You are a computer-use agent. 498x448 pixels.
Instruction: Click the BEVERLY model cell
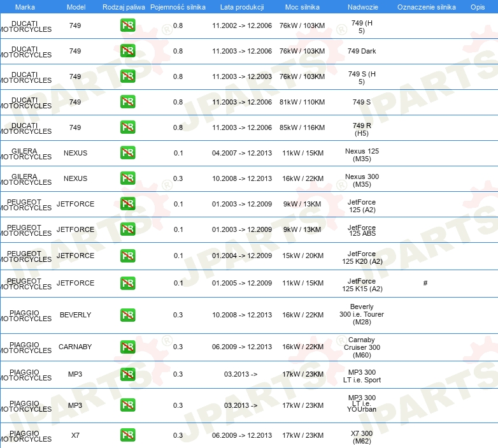click(x=75, y=315)
